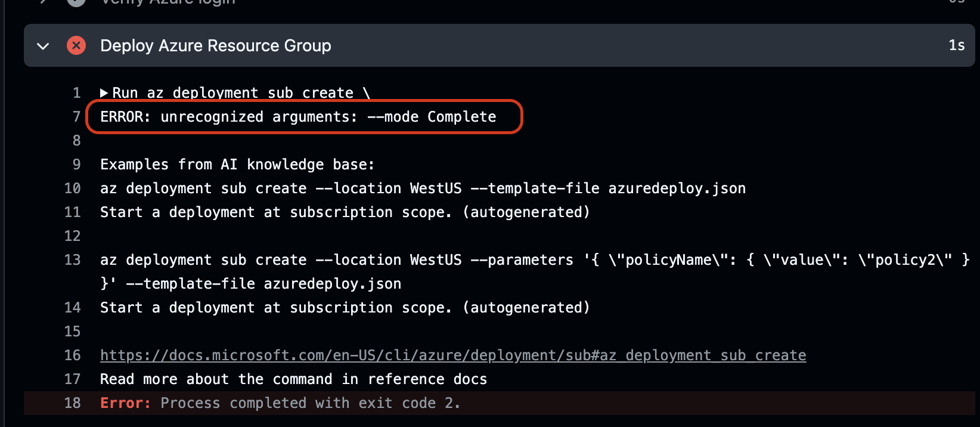980x427 pixels.
Task: Select log line number 9
Action: coord(76,165)
